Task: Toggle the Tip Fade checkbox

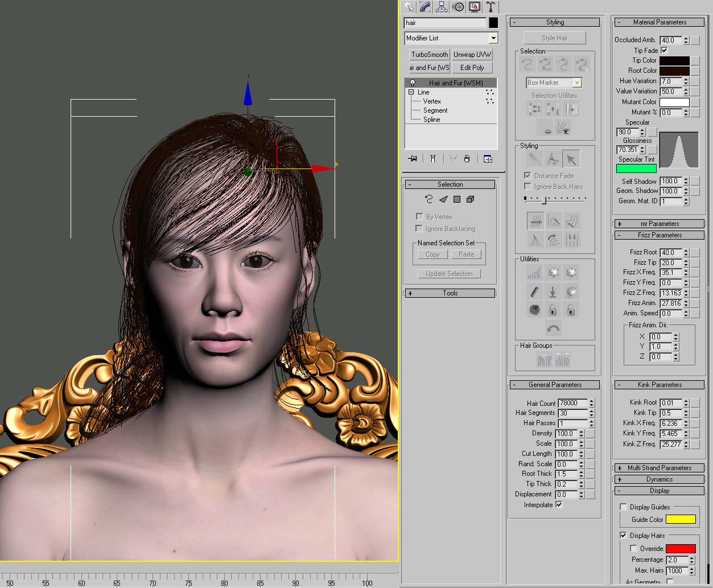Action: [664, 50]
